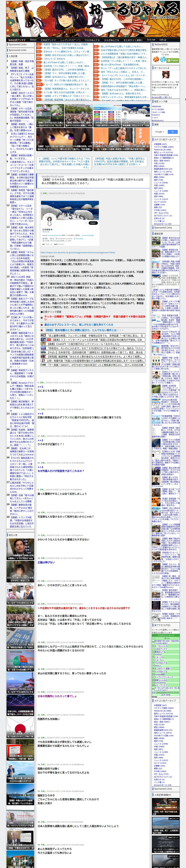Screen dimensions: 186x868
Task: Open 5ch公式アンテナ in navigation bar
Action: [x=17, y=40]
